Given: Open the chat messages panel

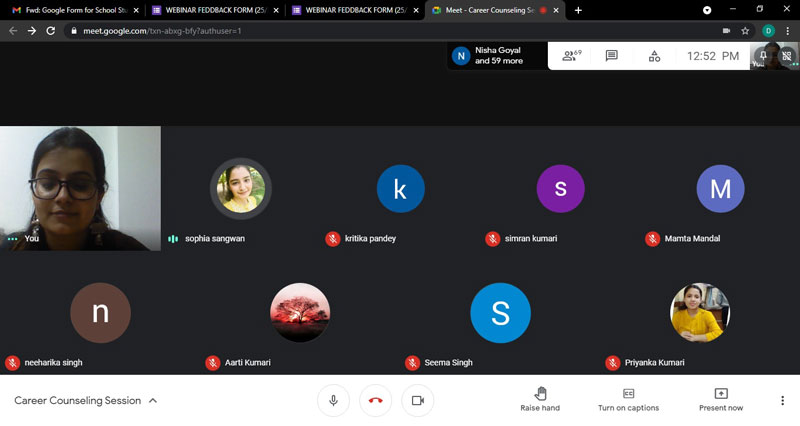Looking at the screenshot, I should click(x=611, y=56).
